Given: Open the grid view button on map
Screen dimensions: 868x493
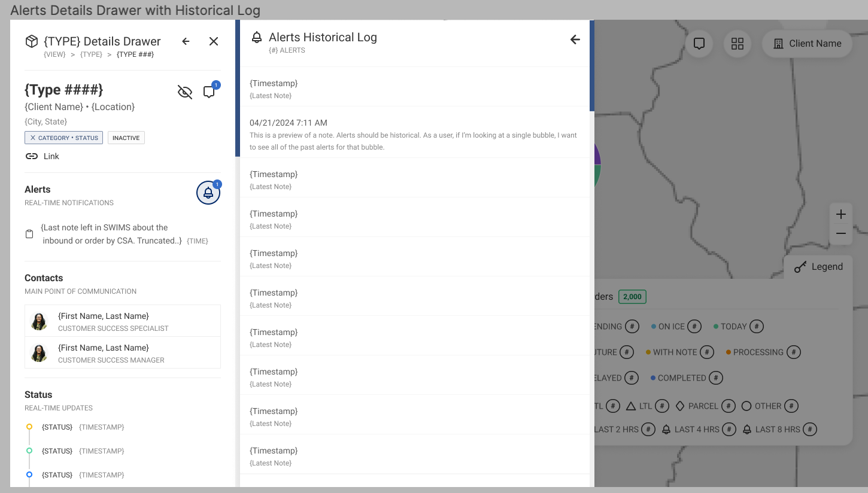Looking at the screenshot, I should pyautogui.click(x=738, y=44).
